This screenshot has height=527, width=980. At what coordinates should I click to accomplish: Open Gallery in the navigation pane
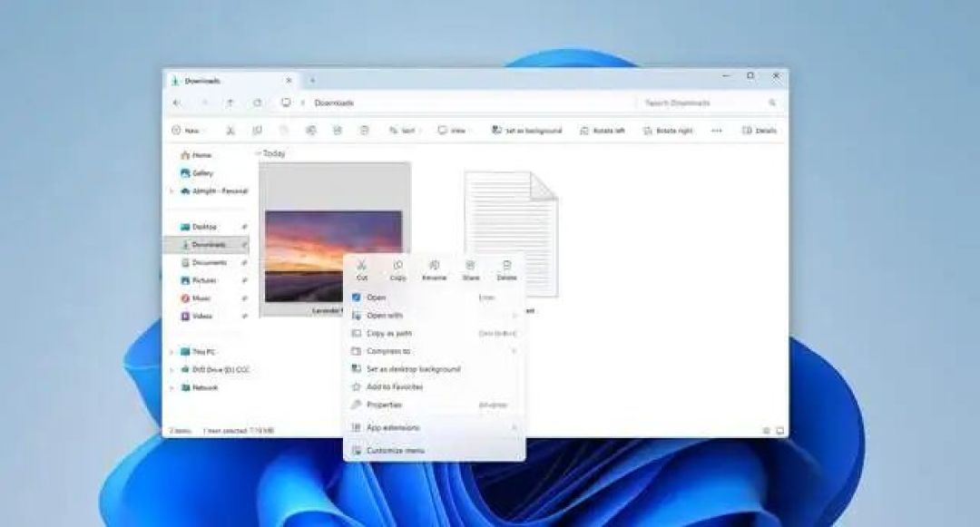coord(196,173)
